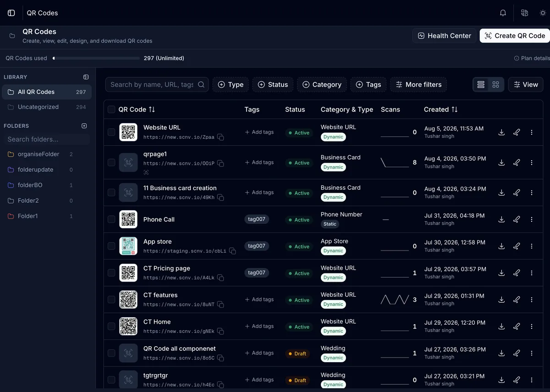
Task: Click tag007 on Phone Call row
Action: coord(257,219)
